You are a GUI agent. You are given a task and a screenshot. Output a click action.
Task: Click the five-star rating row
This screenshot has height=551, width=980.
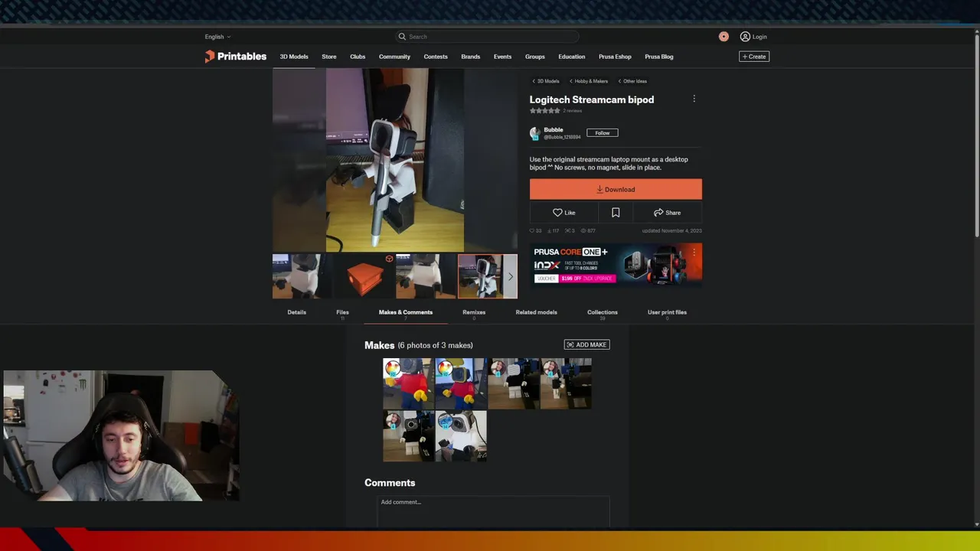pos(545,111)
